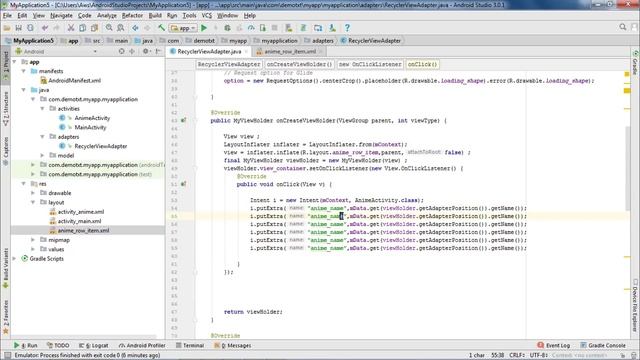Collapse the adapters package arrow

42,137
